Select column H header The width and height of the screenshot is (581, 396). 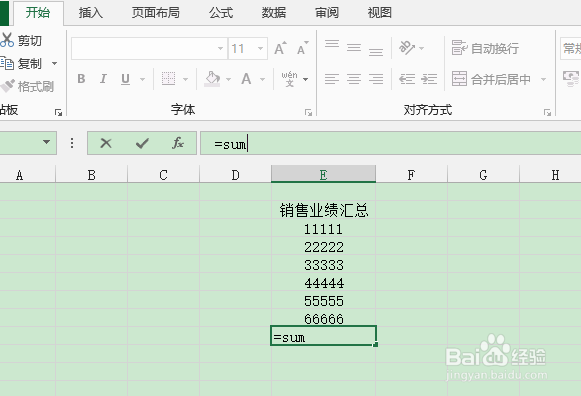(x=551, y=174)
